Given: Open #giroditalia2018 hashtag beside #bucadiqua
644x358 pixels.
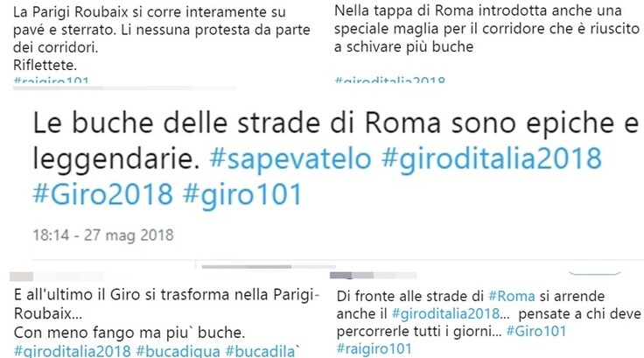Looking at the screenshot, I should click(73, 351).
